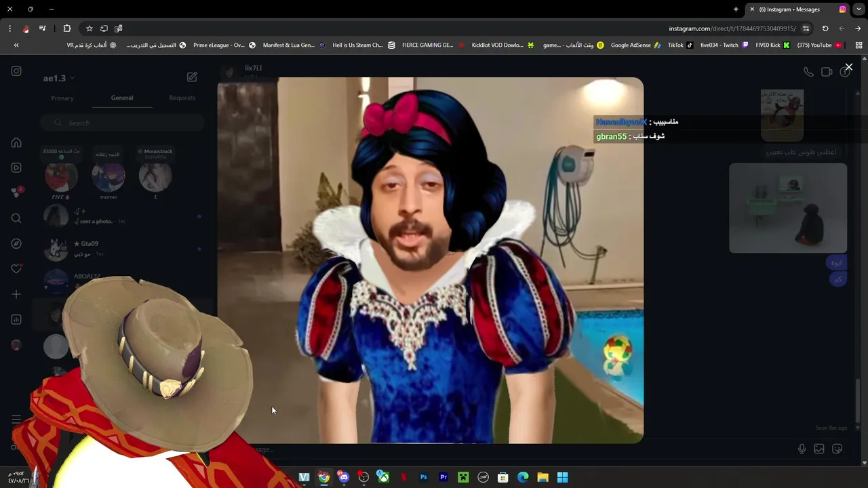Open the FIERCE GAMING bookmark
Viewport: 868px width, 488px height.
tap(433, 45)
